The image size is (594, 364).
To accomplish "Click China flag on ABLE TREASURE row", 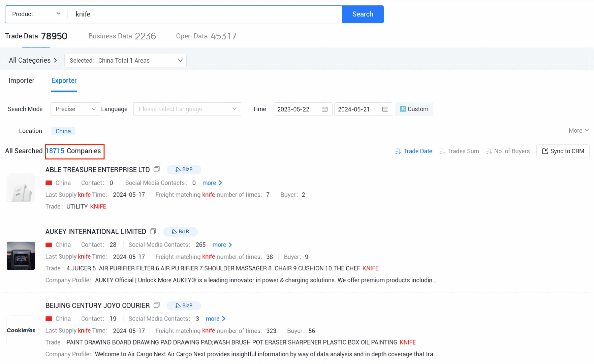I will pos(49,183).
